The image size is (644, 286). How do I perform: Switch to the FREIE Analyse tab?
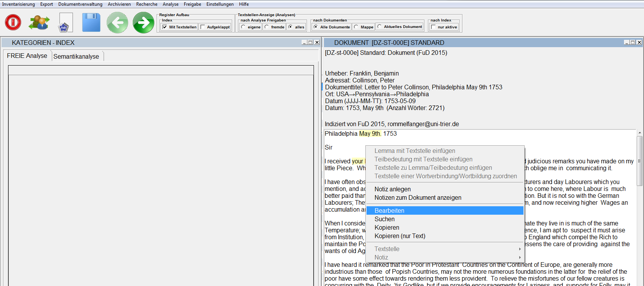point(27,56)
